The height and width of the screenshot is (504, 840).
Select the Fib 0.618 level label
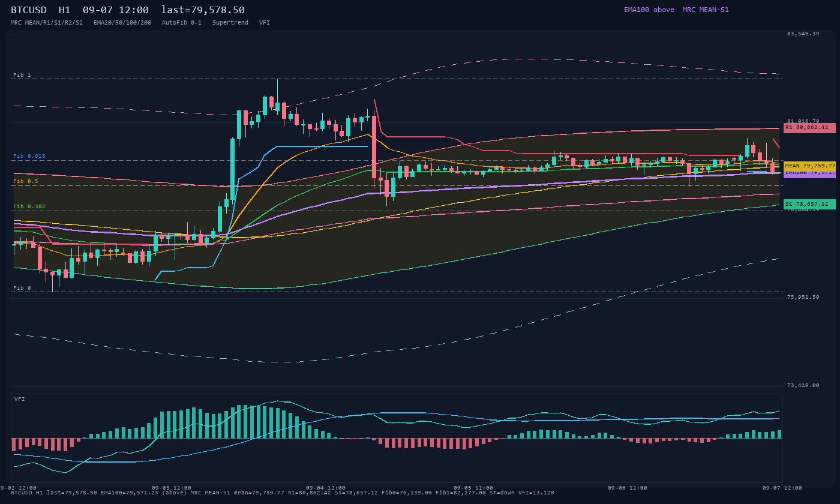29,156
